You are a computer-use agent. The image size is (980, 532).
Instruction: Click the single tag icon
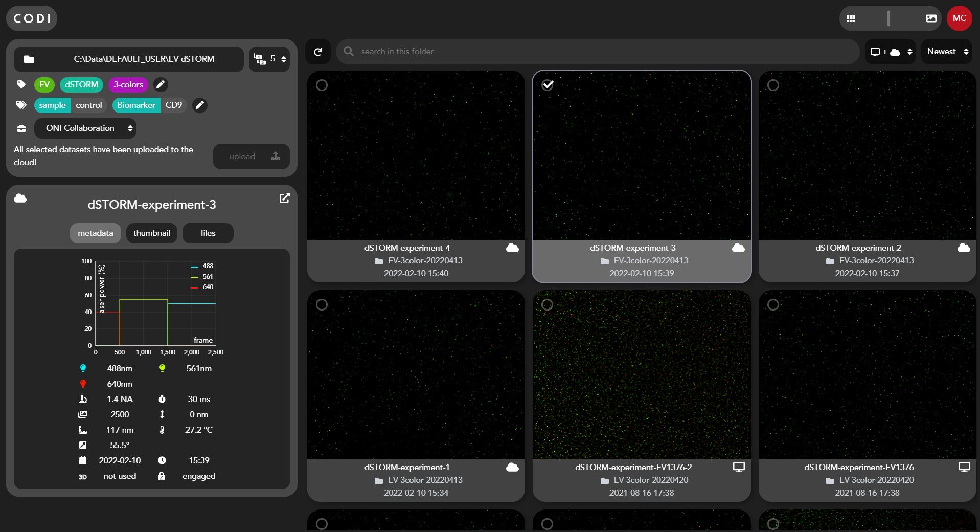[21, 84]
